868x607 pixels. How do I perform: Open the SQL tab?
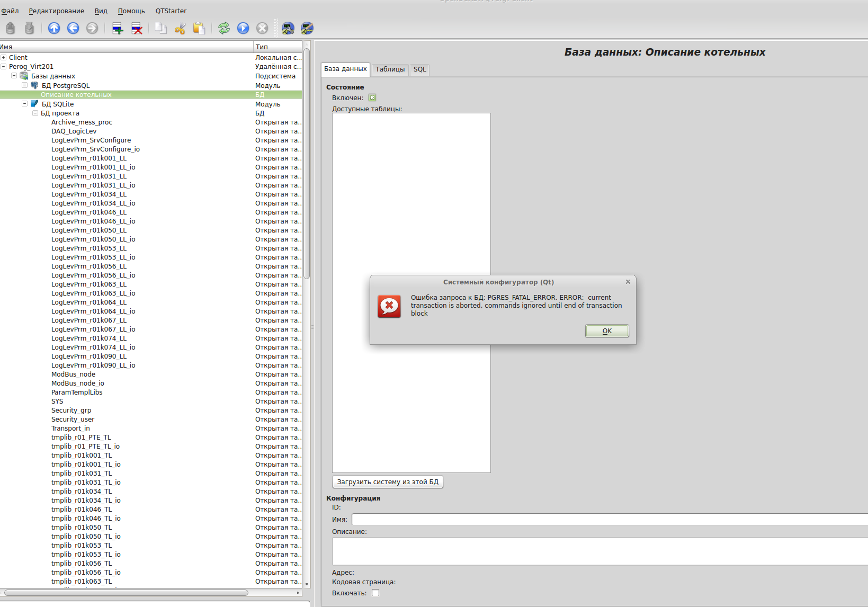pyautogui.click(x=419, y=69)
